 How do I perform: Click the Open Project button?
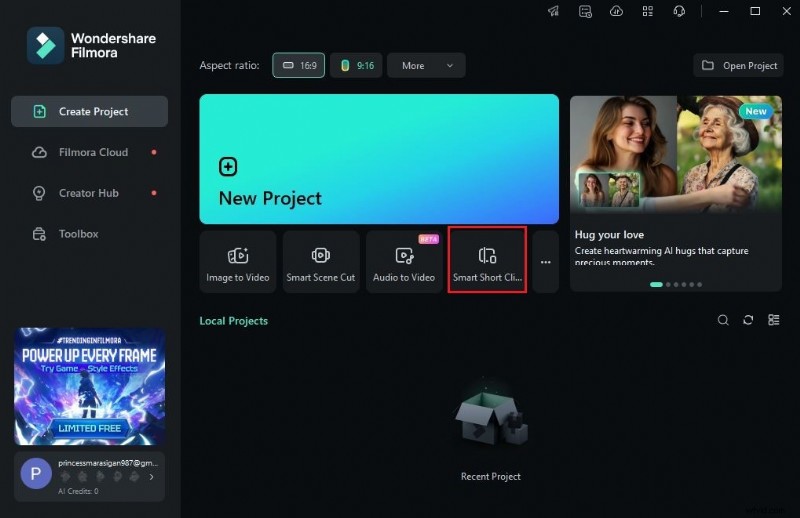pyautogui.click(x=738, y=65)
